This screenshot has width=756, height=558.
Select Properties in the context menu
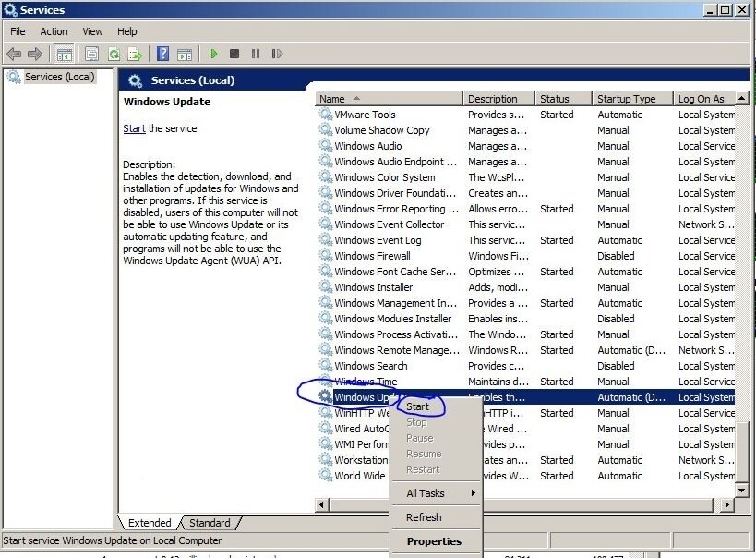click(435, 541)
